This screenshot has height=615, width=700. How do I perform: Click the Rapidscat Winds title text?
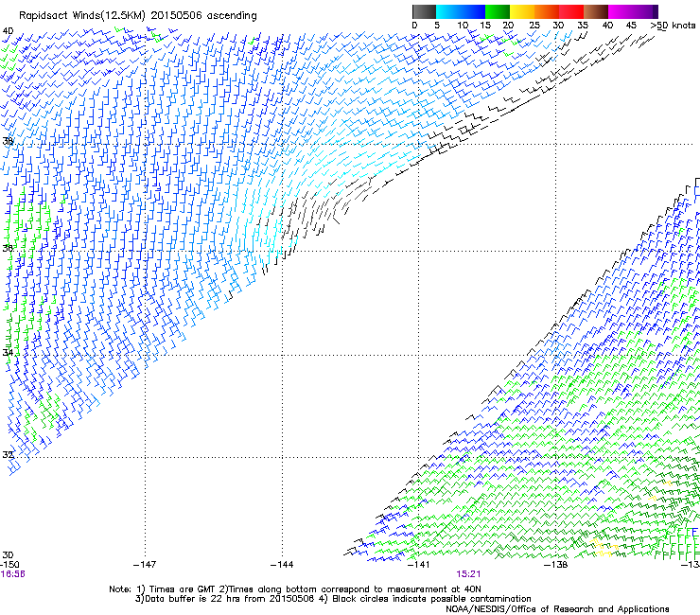click(x=138, y=16)
